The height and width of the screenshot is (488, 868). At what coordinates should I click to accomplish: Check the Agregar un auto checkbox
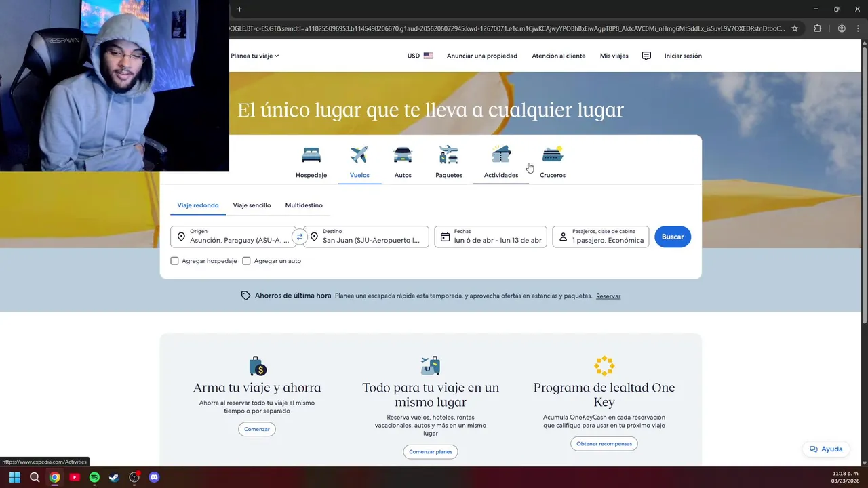click(x=246, y=261)
